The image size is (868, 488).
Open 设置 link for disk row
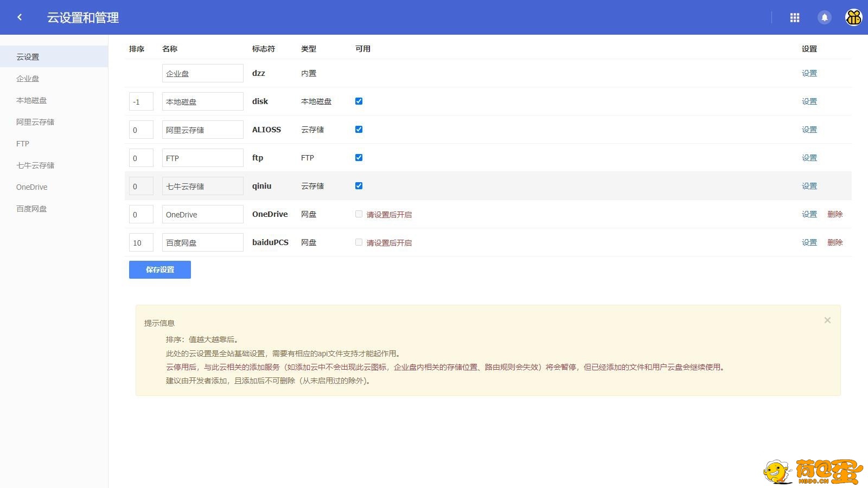(x=809, y=101)
